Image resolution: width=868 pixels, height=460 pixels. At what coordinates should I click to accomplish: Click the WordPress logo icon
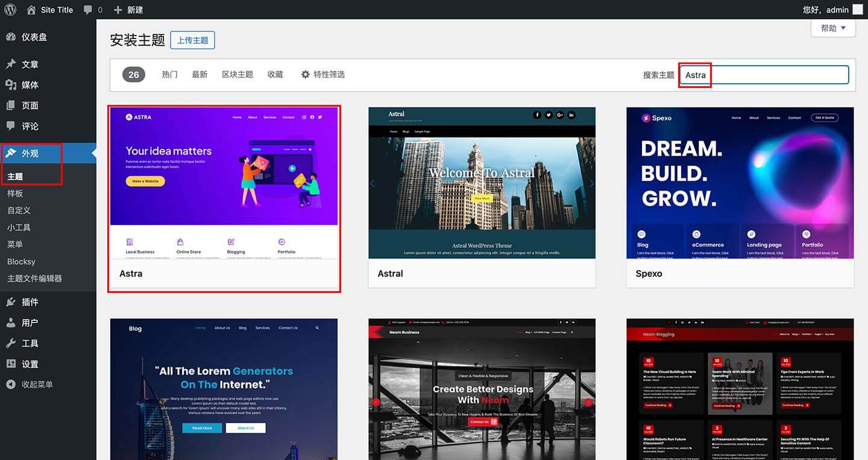pos(10,10)
